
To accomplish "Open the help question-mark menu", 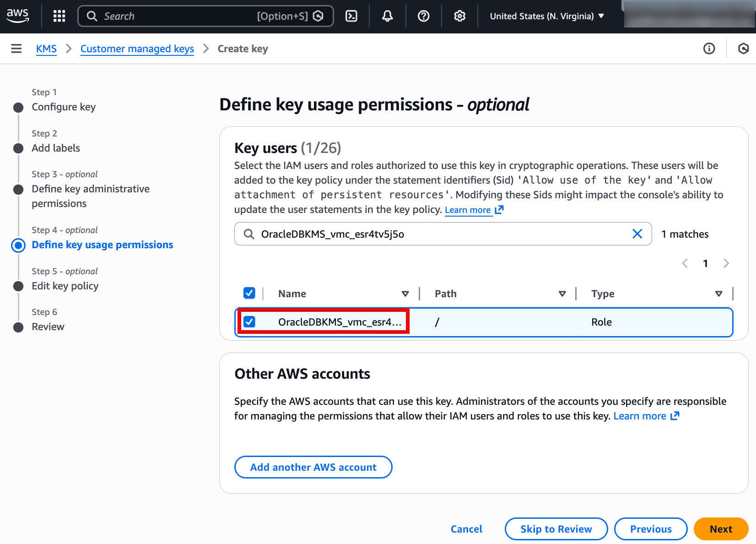I will [424, 16].
